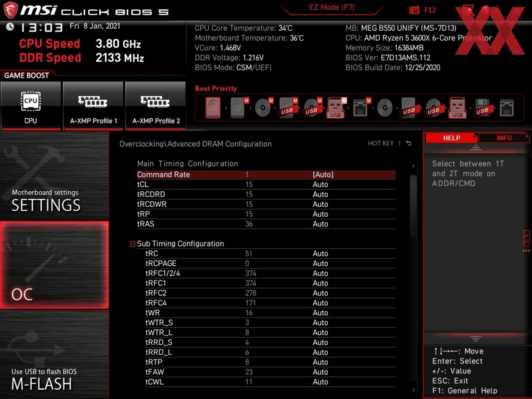Switch to the INFO tab
Viewport: 532px width, 399px height.
(x=504, y=138)
